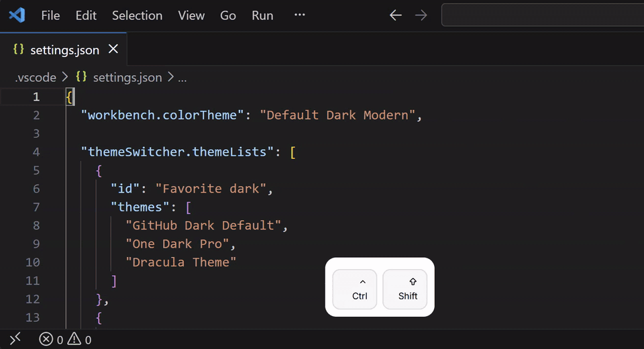644x349 pixels.
Task: Click line number 12 in the gutter
Action: click(33, 299)
